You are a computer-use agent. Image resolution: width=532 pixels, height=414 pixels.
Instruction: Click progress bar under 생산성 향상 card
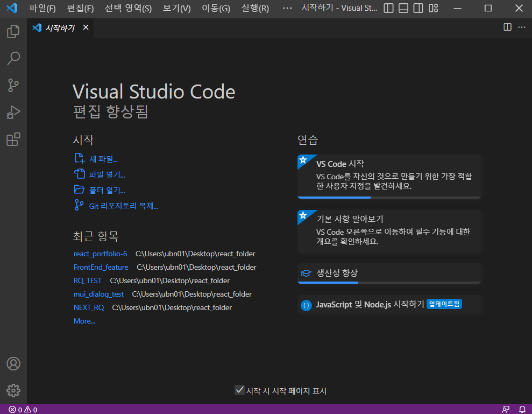[x=389, y=282]
